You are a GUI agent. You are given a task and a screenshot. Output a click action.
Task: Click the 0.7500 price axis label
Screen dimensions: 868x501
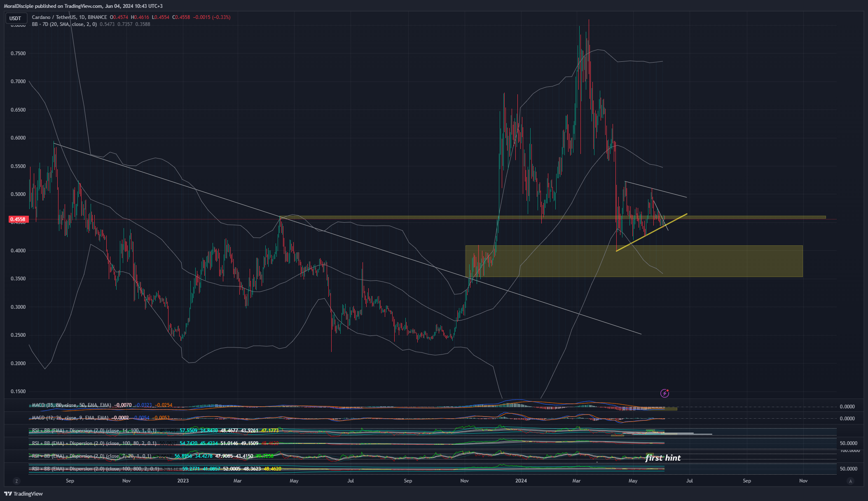click(x=18, y=54)
